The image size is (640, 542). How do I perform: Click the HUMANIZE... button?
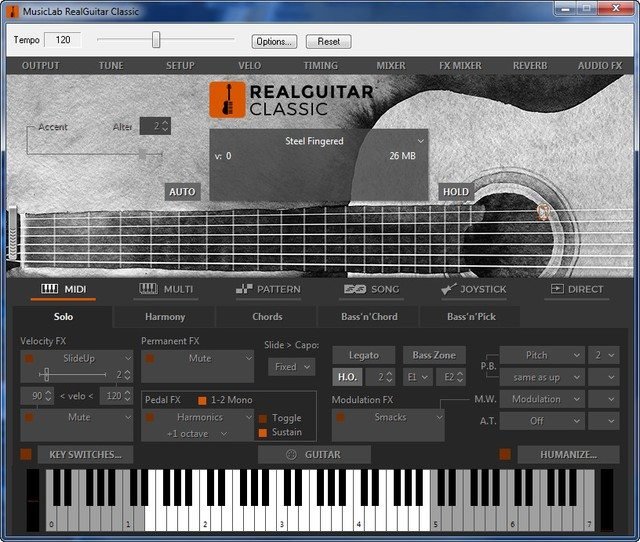click(x=569, y=454)
